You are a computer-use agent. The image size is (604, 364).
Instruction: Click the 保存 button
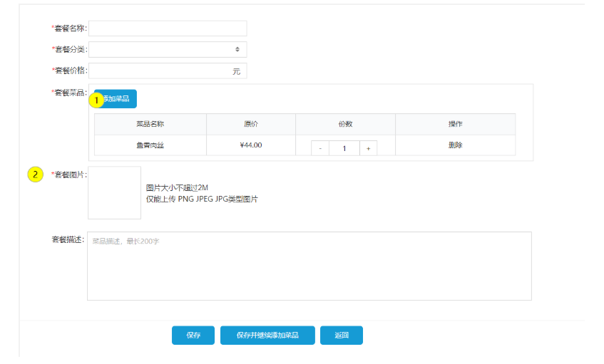click(193, 335)
